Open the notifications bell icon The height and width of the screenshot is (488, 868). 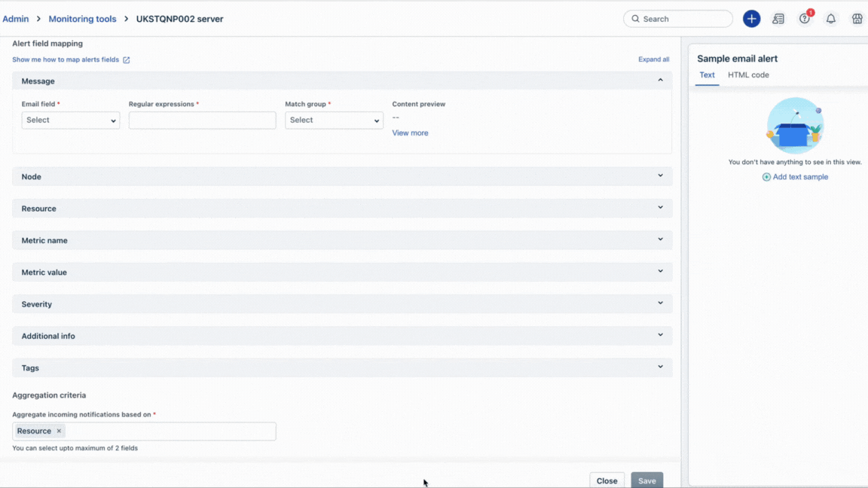(x=831, y=19)
